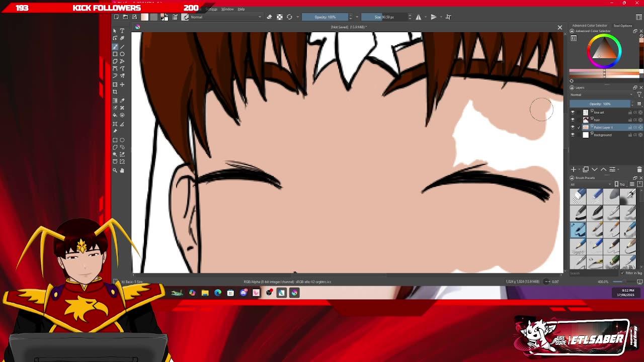This screenshot has width=644, height=362.
Task: Open the Tag options button in Brush Presets
Action: click(x=621, y=184)
